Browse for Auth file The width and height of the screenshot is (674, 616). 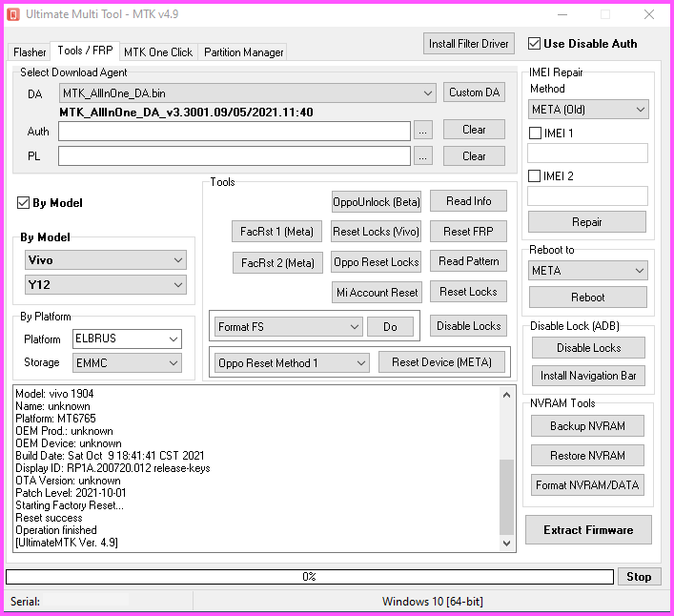click(423, 131)
